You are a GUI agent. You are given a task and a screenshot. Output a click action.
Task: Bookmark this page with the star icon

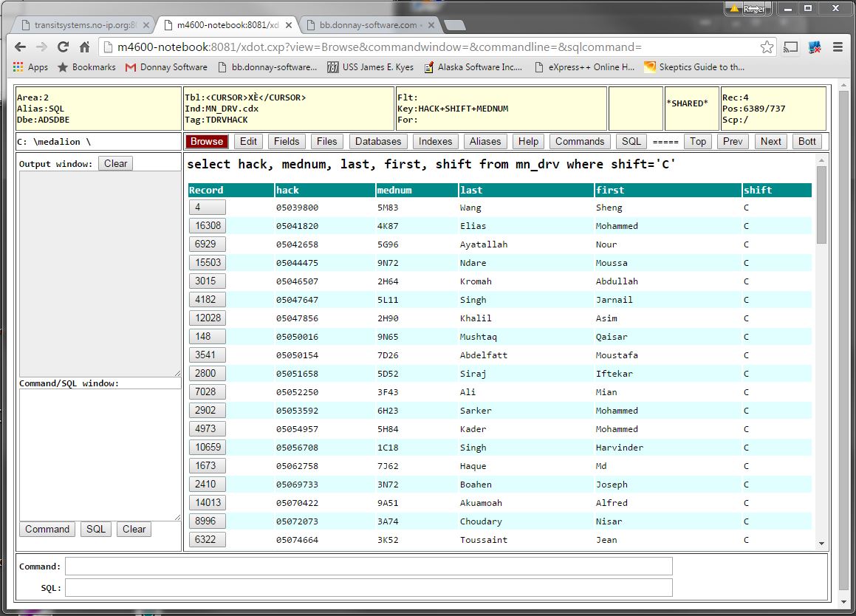click(x=767, y=47)
